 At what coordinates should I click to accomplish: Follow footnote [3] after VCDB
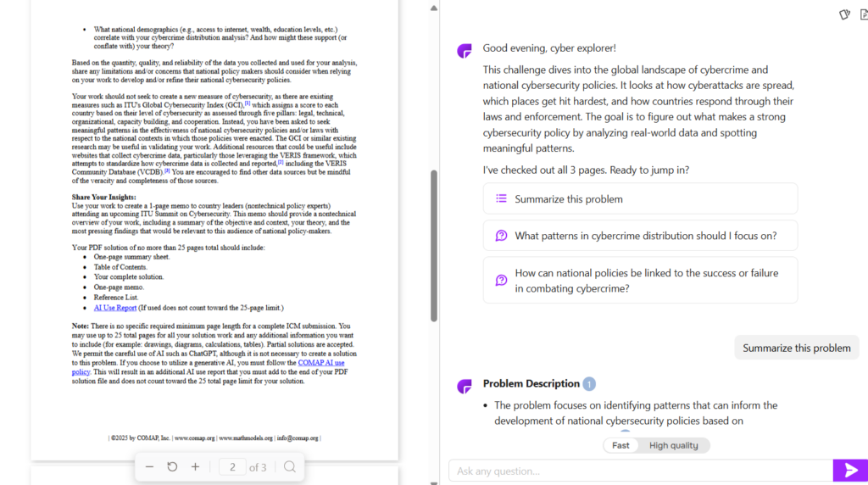click(x=167, y=170)
